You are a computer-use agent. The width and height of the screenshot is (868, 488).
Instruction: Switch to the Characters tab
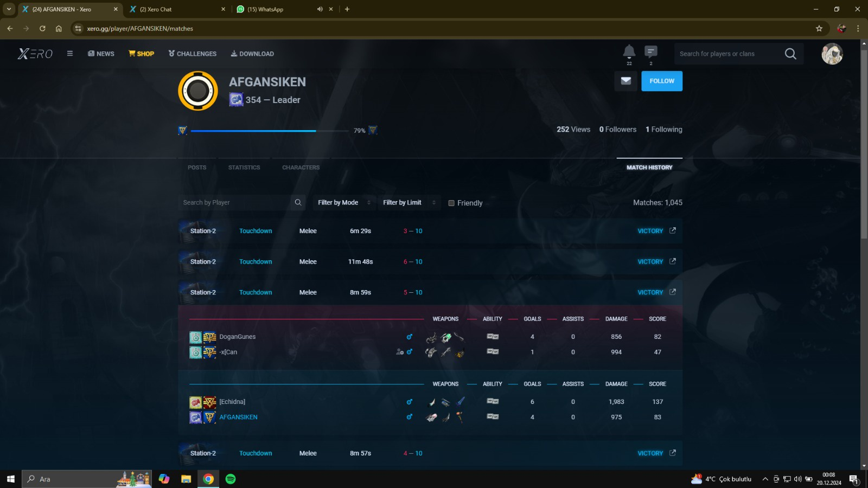point(301,168)
